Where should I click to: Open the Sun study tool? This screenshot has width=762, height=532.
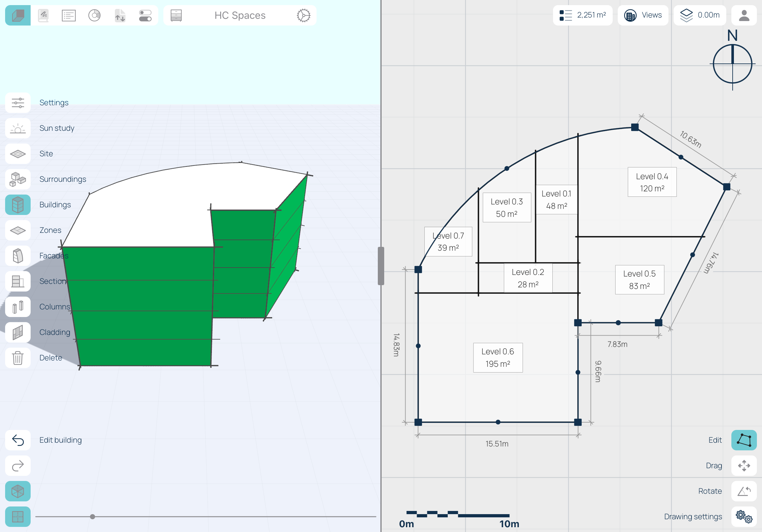(x=18, y=128)
